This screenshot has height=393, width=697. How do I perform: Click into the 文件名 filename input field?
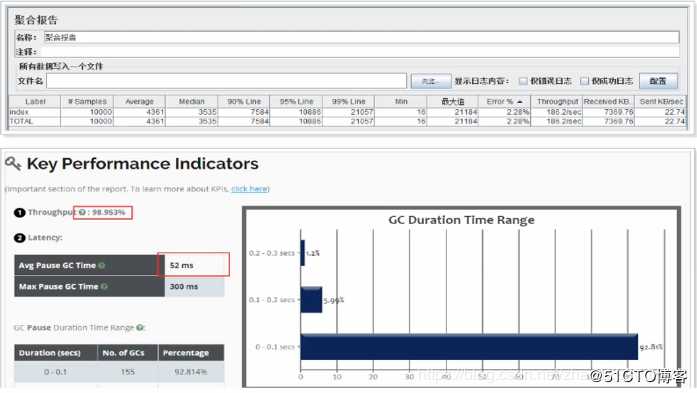point(227,81)
